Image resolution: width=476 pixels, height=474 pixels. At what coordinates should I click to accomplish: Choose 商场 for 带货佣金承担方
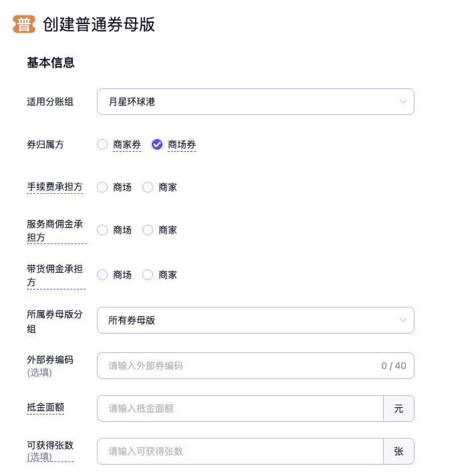tap(102, 275)
